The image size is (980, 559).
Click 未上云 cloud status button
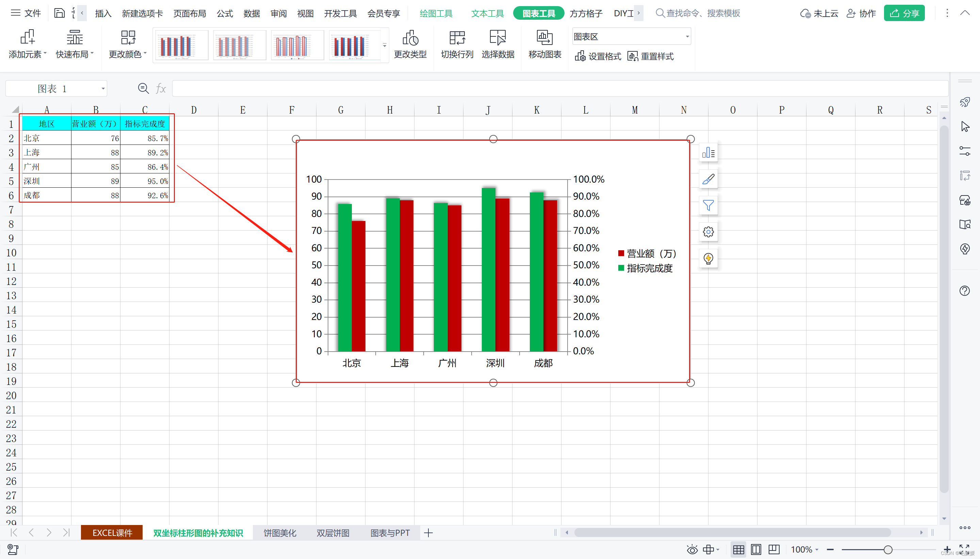(x=819, y=14)
